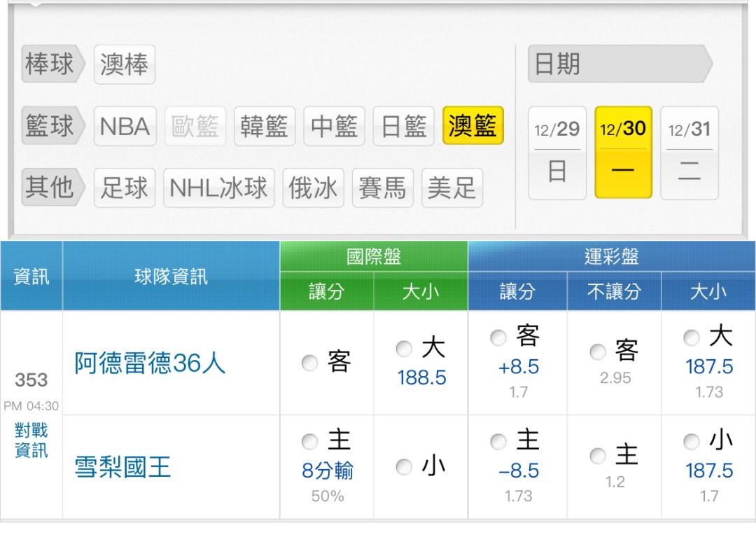Viewport: 756px width, 535px height.
Task: Click the 其他 category label
Action: (52, 187)
